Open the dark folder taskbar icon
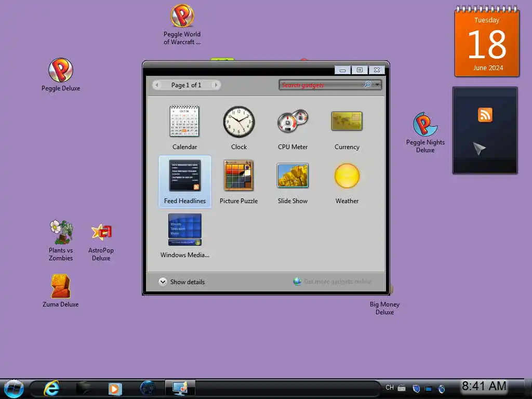Viewport: 532px width, 399px height. coord(84,389)
